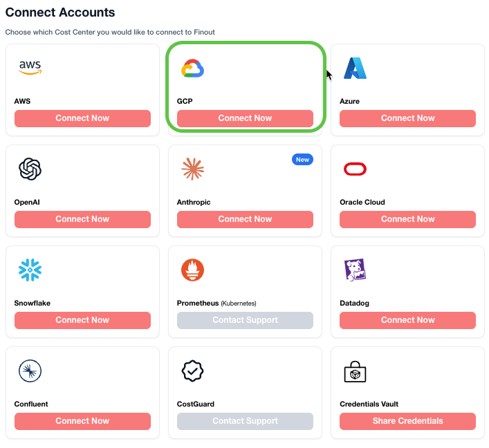
Task: Click the CostGuard badge icon
Action: tap(192, 371)
